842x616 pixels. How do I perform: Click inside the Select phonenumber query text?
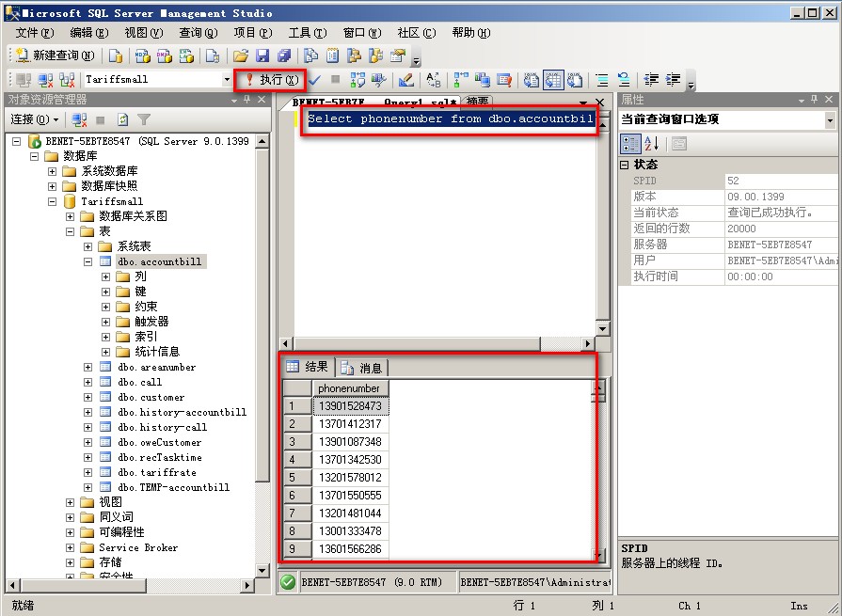click(x=450, y=118)
